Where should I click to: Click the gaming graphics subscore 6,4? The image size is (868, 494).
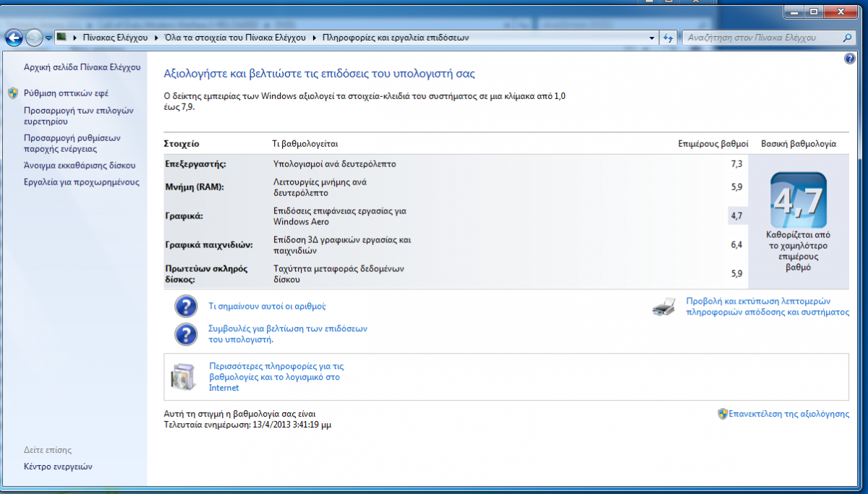click(x=736, y=245)
